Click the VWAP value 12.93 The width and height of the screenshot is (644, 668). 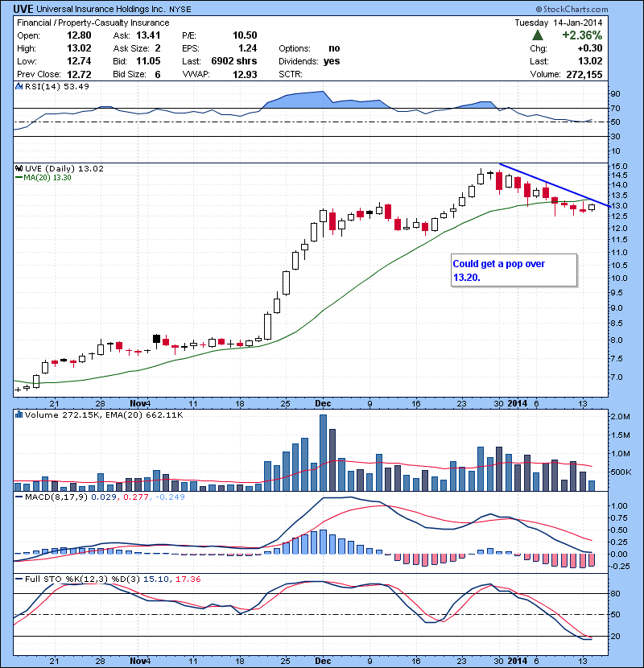coord(245,74)
